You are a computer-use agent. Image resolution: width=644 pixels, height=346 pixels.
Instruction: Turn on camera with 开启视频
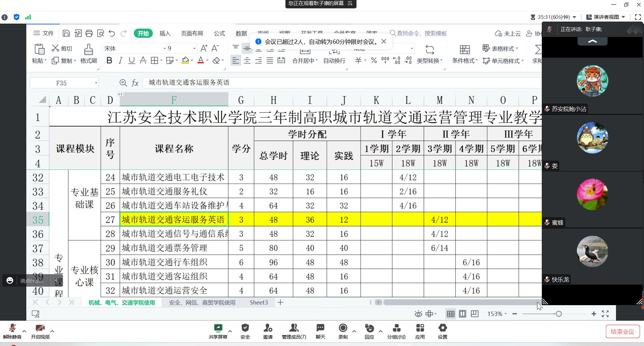(40, 331)
